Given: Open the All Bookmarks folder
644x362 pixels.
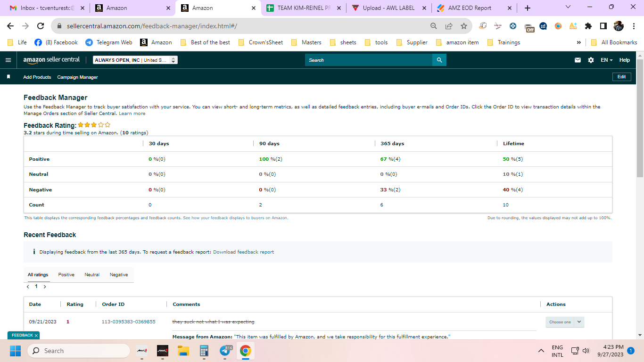Looking at the screenshot, I should [x=614, y=42].
